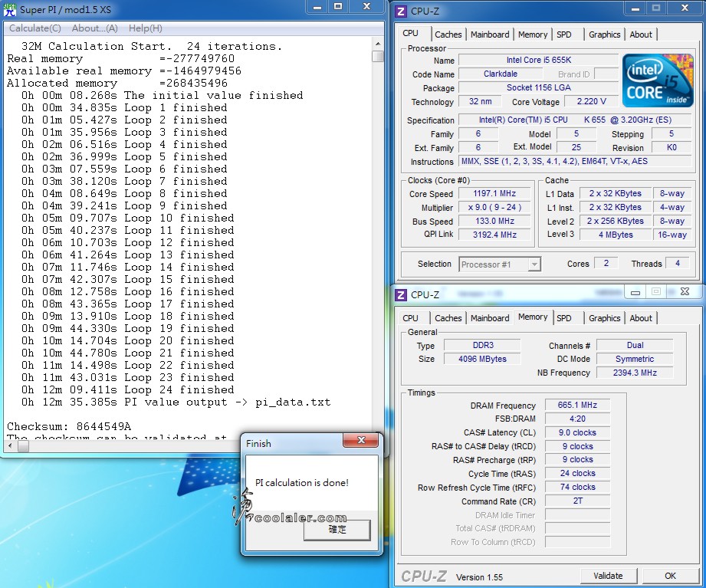
Task: Click the Validate button in CPU-Z
Action: (608, 576)
